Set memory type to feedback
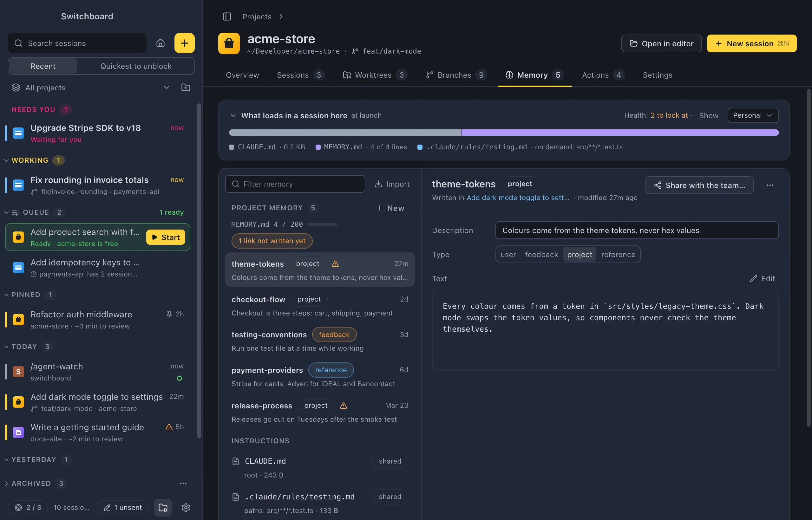Screen dimensions: 812x520 coord(541,254)
